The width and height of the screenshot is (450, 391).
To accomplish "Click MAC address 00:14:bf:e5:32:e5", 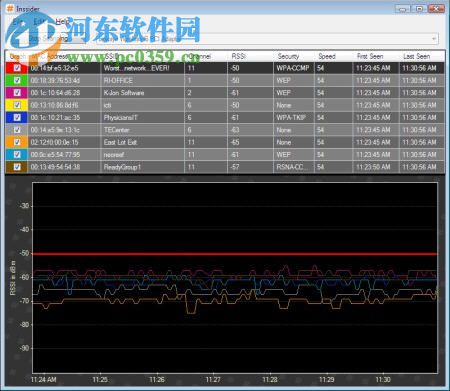I will (55, 68).
